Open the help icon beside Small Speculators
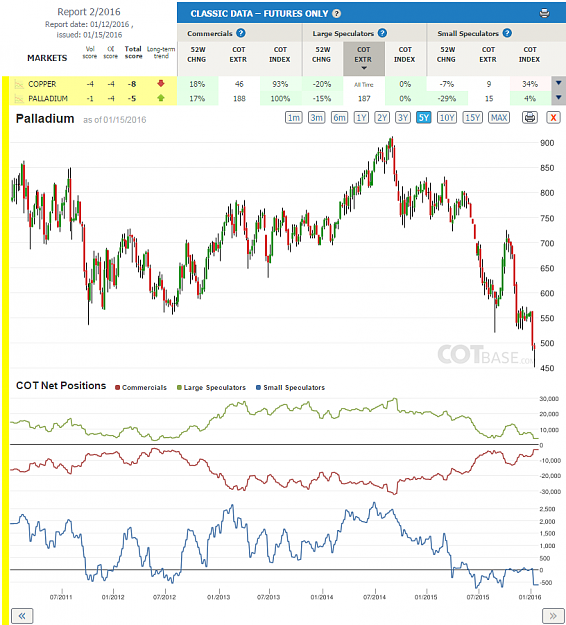Viewport: 566px width, 625px height. tap(507, 33)
